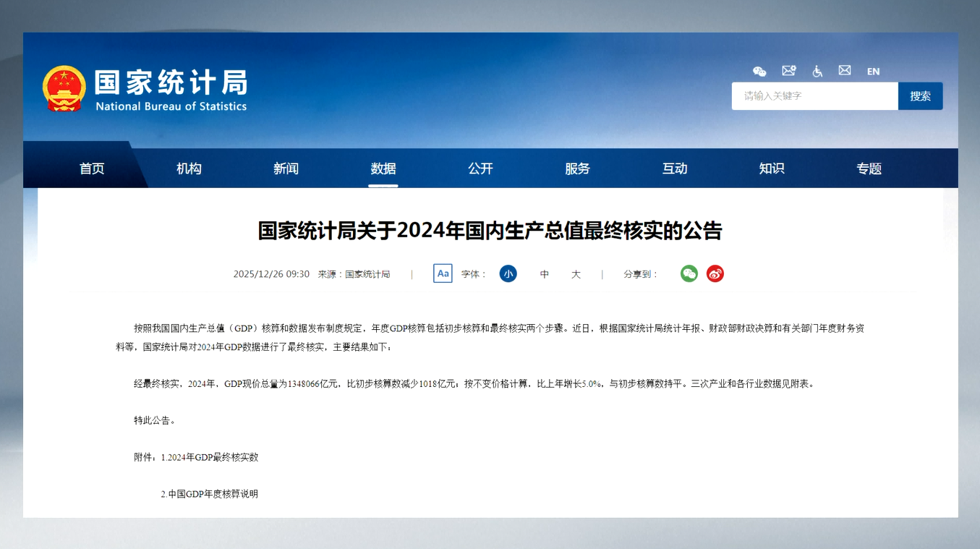Image resolution: width=980 pixels, height=549 pixels.
Task: Click the 搜索 search button
Action: point(920,96)
